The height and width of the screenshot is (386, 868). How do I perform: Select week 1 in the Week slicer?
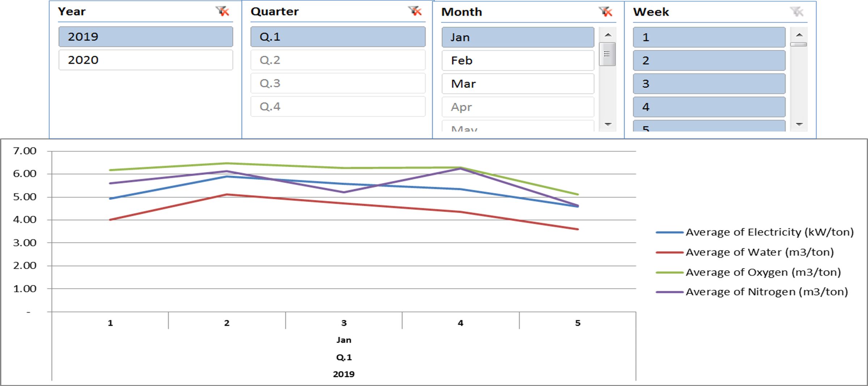click(709, 37)
